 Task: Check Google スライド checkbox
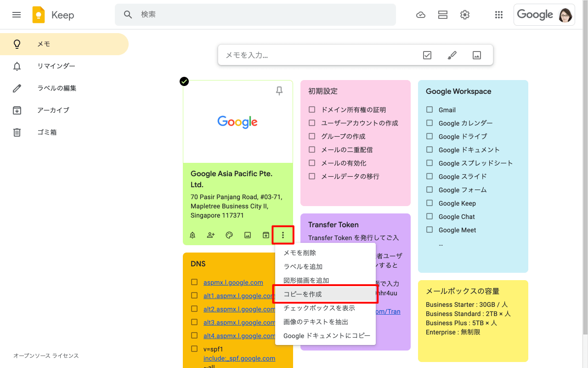click(x=430, y=176)
